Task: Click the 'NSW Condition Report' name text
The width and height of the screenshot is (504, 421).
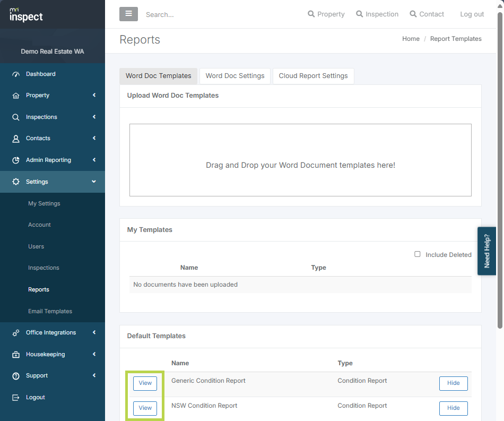Action: (204, 406)
